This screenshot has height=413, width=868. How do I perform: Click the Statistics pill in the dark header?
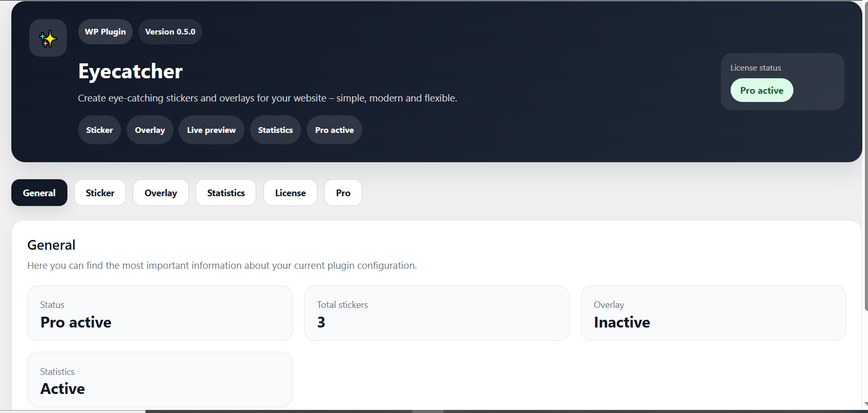tap(275, 130)
